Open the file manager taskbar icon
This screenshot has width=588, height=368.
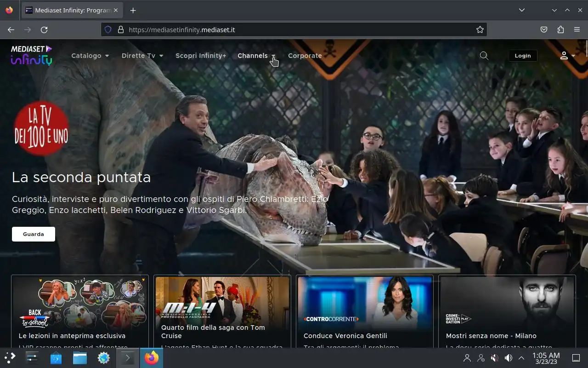pos(80,357)
